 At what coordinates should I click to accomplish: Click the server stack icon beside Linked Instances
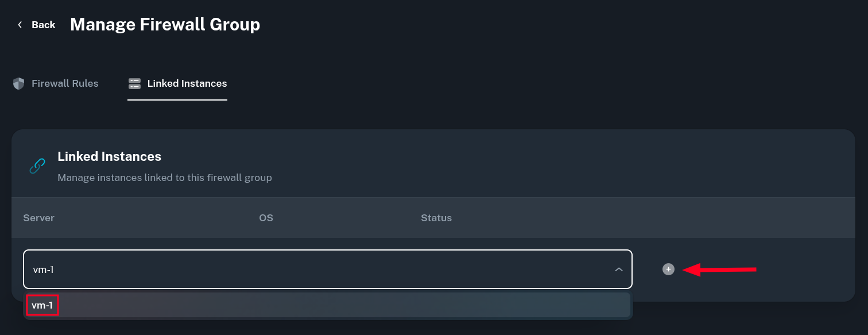(134, 84)
